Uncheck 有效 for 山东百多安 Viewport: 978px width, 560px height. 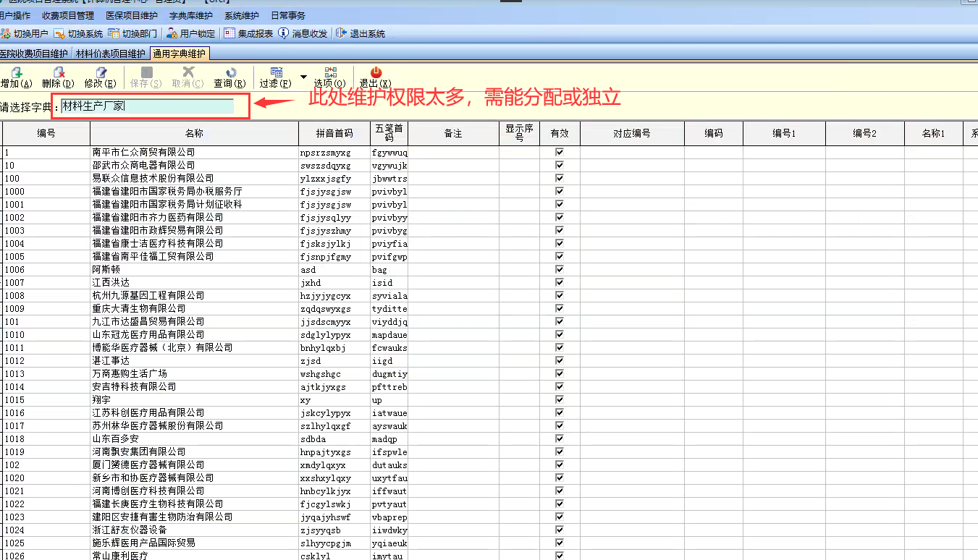[x=559, y=439]
